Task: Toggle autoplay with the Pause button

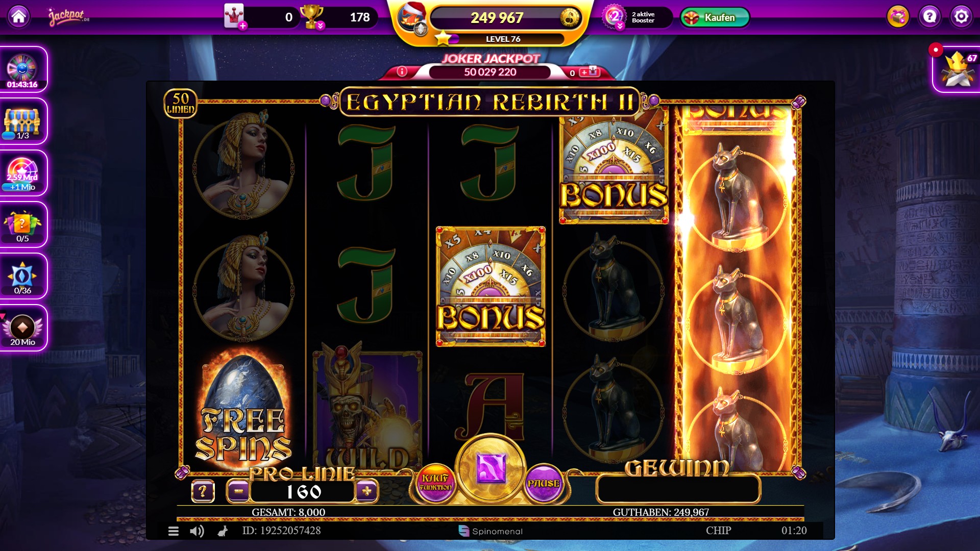Action: tap(543, 483)
